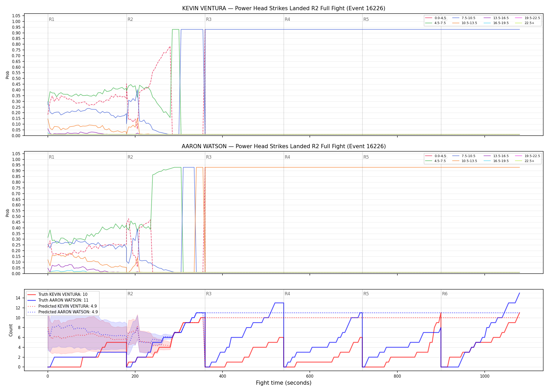This screenshot has height=392, width=549.
Task: Click '0.50' y-tick on Kevin Ventura chart
Action: click(x=16, y=79)
